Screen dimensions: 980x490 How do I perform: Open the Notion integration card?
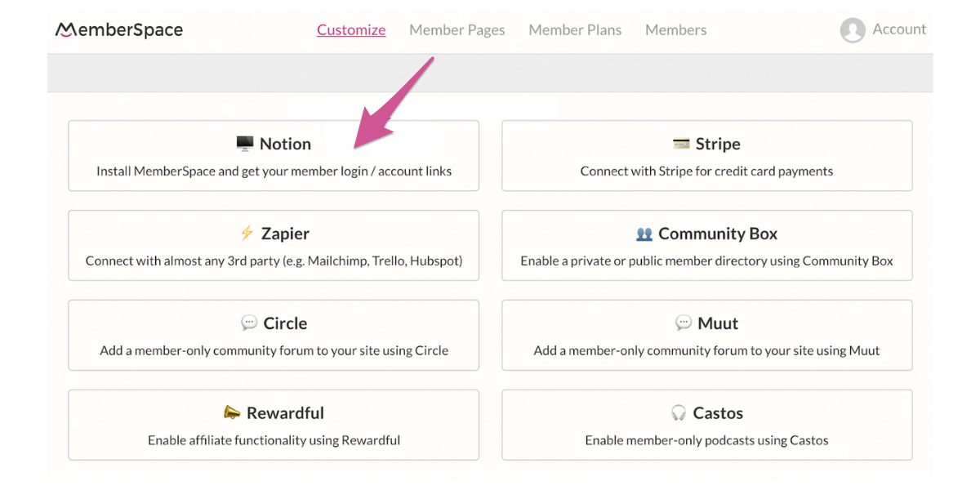tap(274, 156)
